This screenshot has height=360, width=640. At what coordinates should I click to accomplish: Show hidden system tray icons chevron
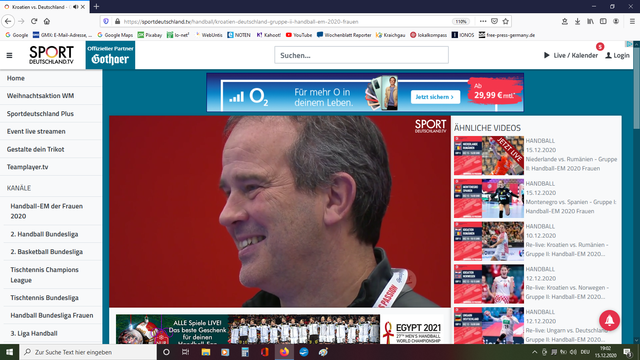tap(534, 352)
